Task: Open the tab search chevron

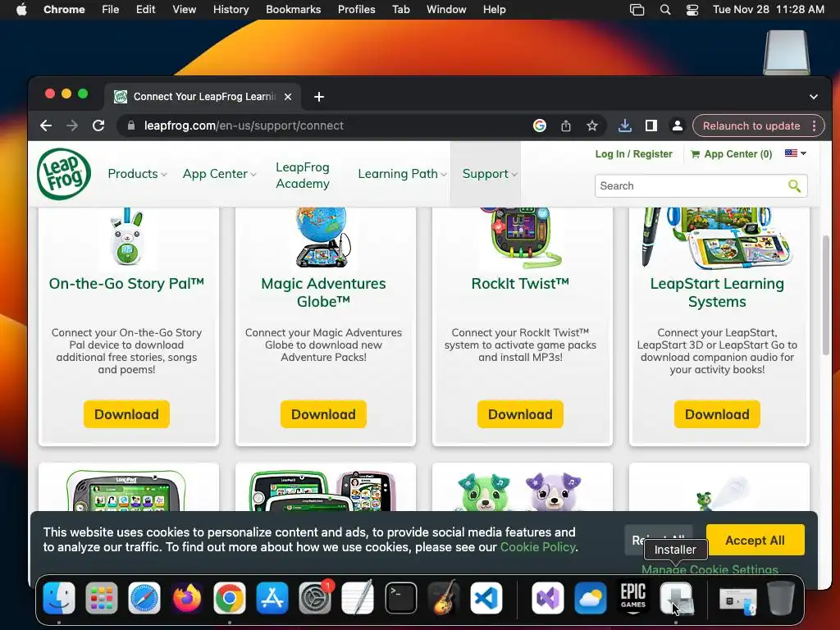Action: [x=814, y=97]
